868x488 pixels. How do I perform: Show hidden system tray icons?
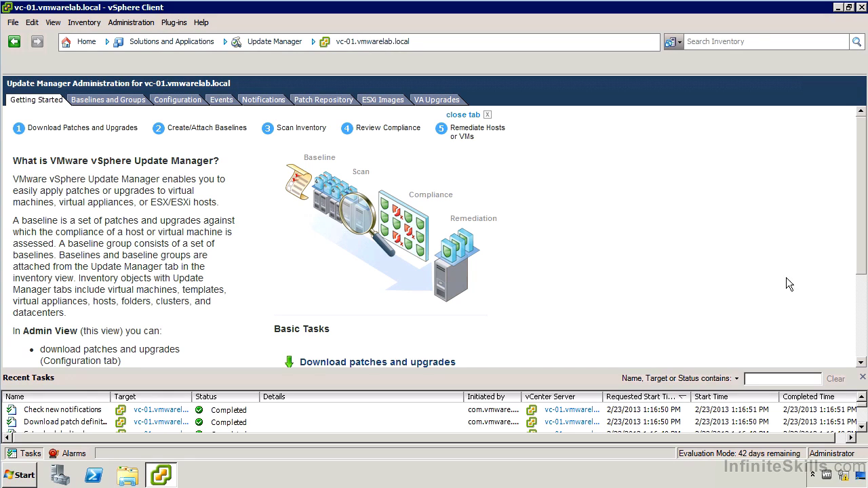812,474
